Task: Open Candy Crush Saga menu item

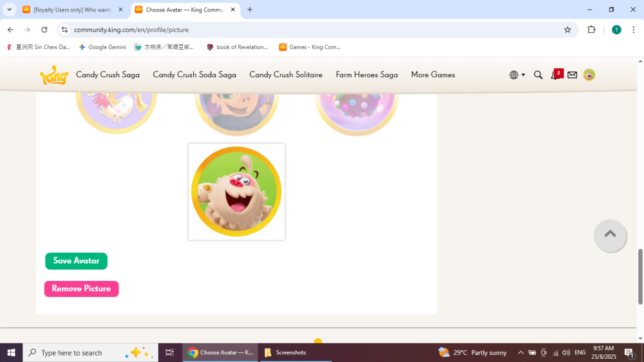Action: (x=108, y=75)
